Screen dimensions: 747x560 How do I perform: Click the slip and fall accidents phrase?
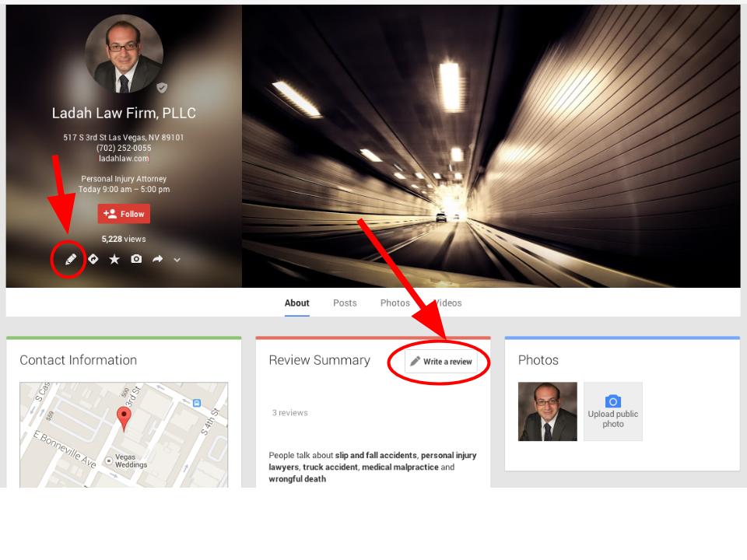pyautogui.click(x=375, y=455)
